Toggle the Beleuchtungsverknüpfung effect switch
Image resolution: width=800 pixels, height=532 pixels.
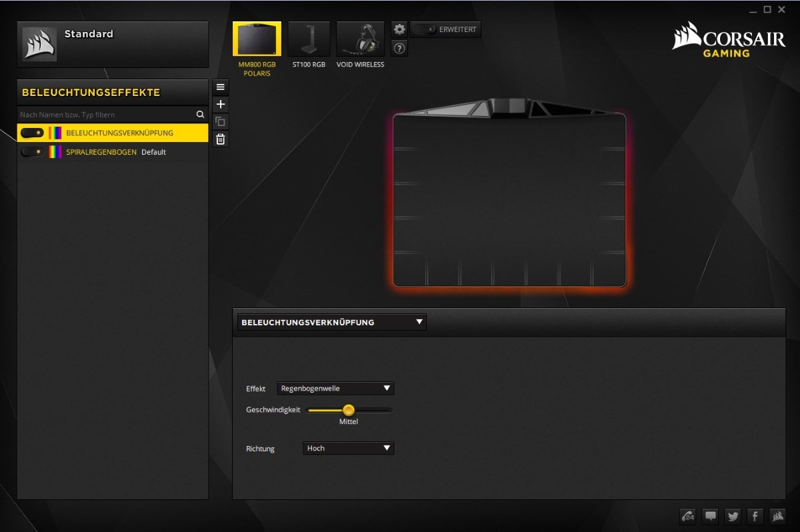[32, 133]
